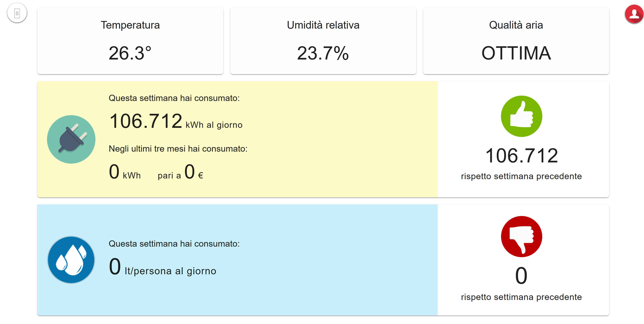Screen dimensions: 644x324
Task: Open the red user profile icon
Action: tap(634, 14)
